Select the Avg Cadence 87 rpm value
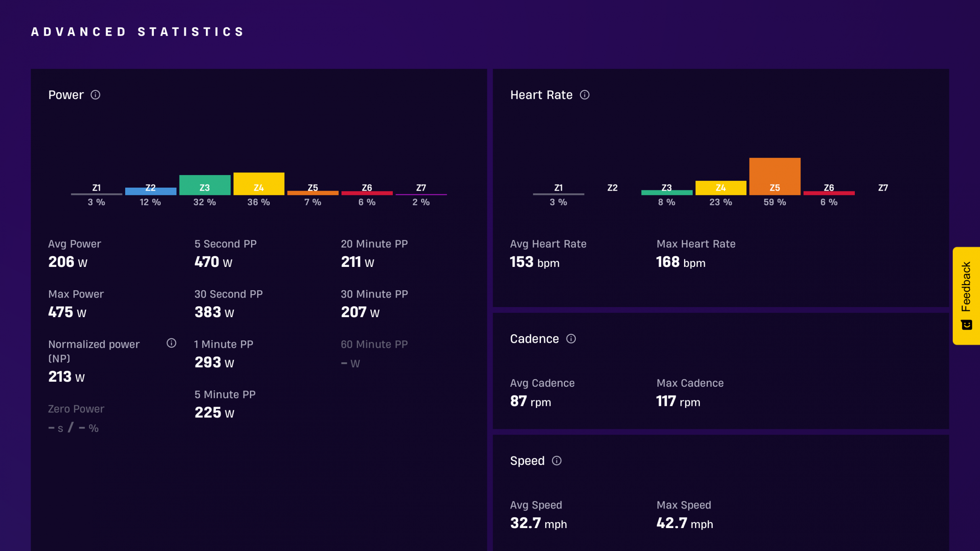Screen dimensions: 980x551 (x=531, y=401)
